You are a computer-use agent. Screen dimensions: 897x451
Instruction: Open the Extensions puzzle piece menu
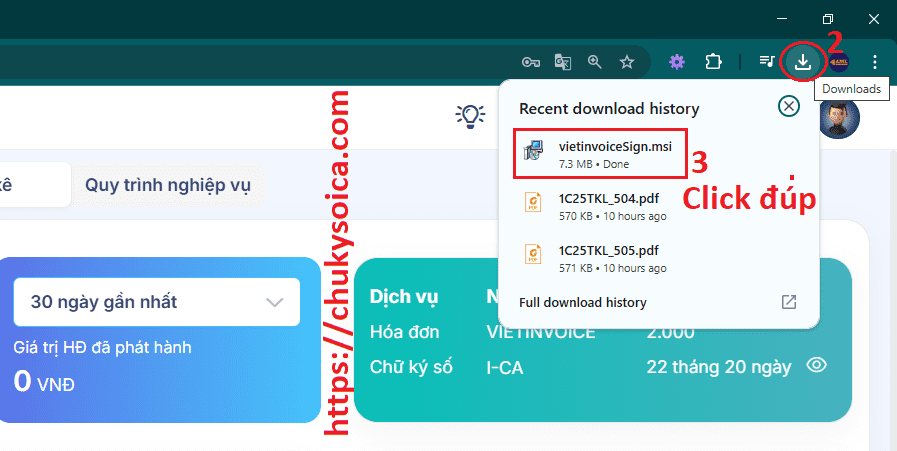713,61
